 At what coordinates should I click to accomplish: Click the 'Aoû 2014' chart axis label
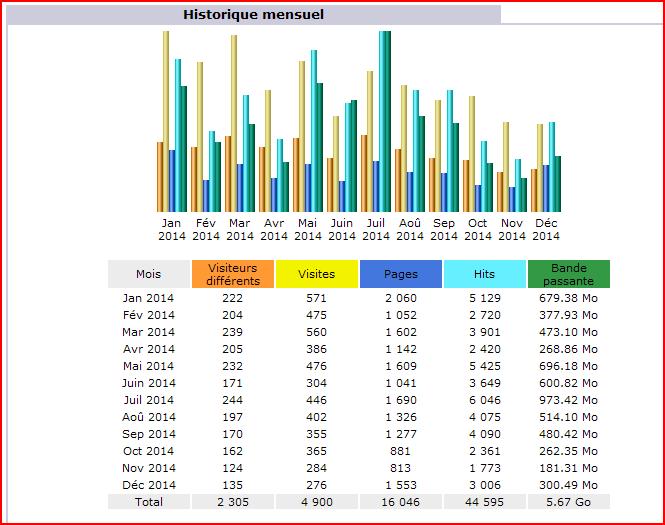[x=410, y=229]
